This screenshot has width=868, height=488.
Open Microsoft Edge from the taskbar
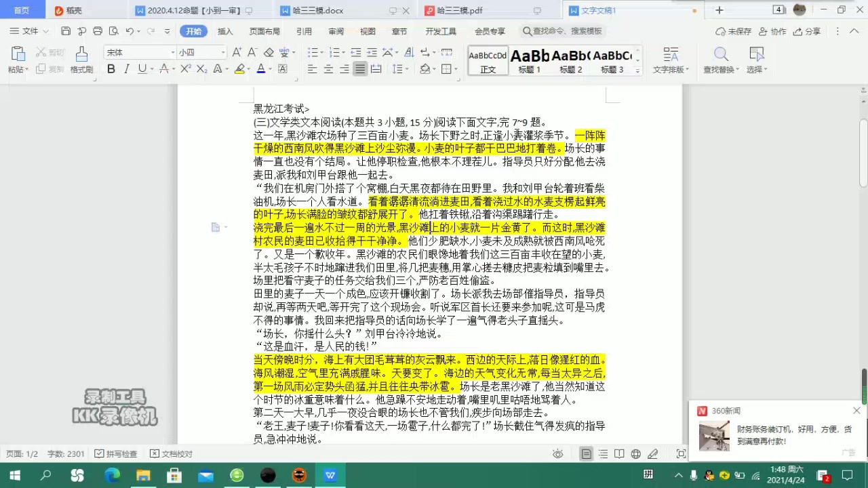tap(111, 475)
